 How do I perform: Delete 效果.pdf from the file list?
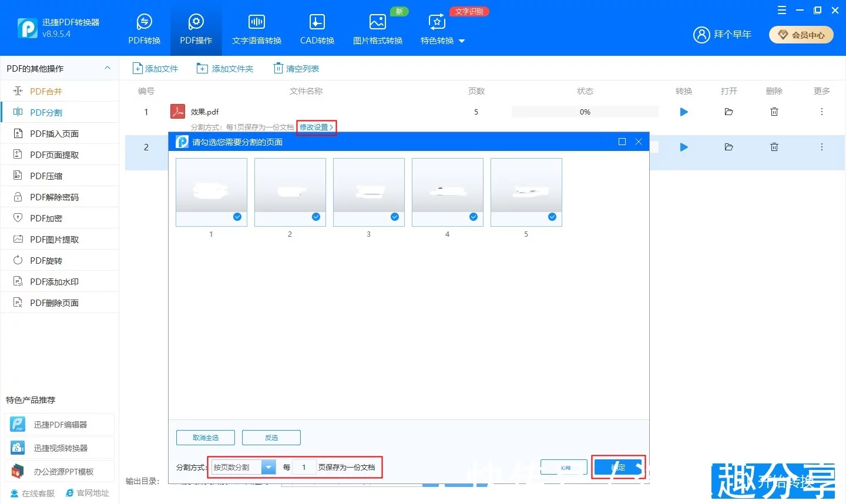click(774, 112)
